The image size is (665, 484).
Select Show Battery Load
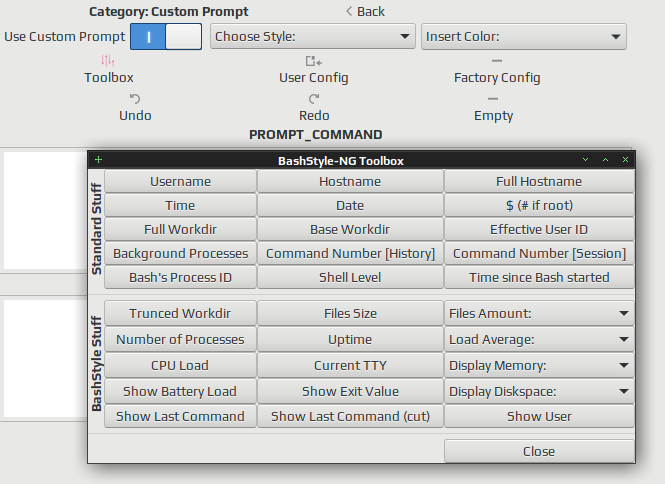coord(180,391)
